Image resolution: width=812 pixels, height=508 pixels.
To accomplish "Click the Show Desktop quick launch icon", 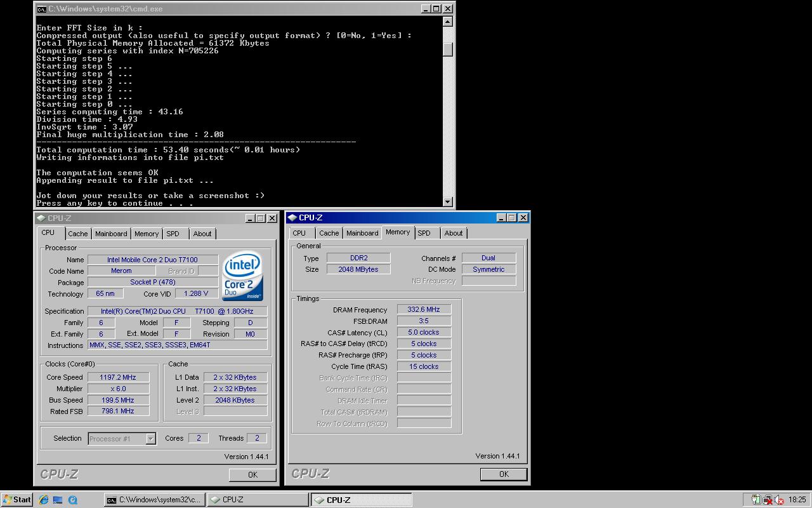I will 58,500.
